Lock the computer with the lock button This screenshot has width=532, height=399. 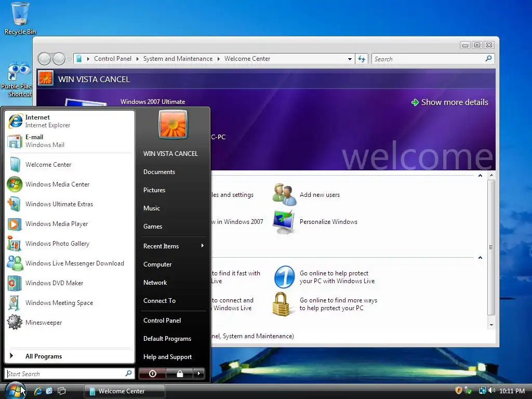coord(179,374)
